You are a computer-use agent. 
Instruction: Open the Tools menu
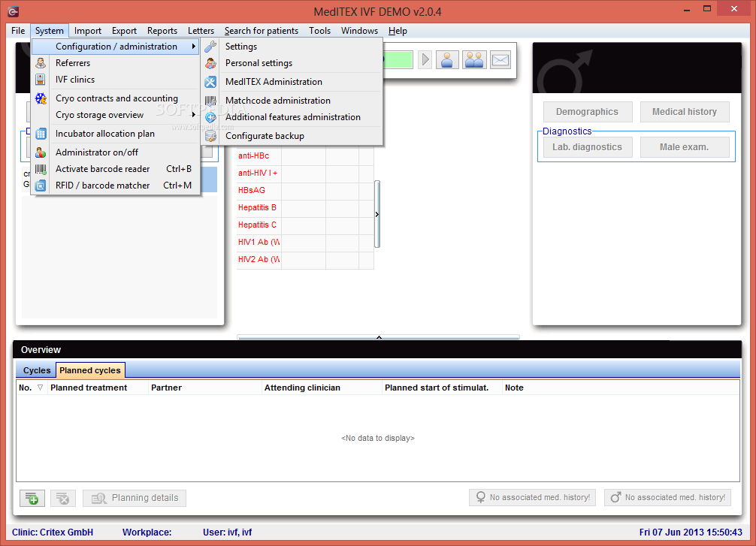(x=319, y=31)
